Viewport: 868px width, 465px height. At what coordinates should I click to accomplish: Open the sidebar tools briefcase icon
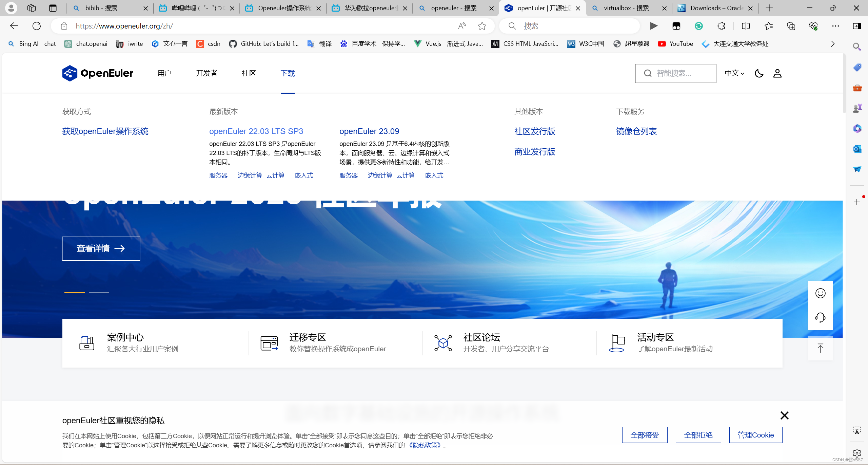(x=857, y=88)
